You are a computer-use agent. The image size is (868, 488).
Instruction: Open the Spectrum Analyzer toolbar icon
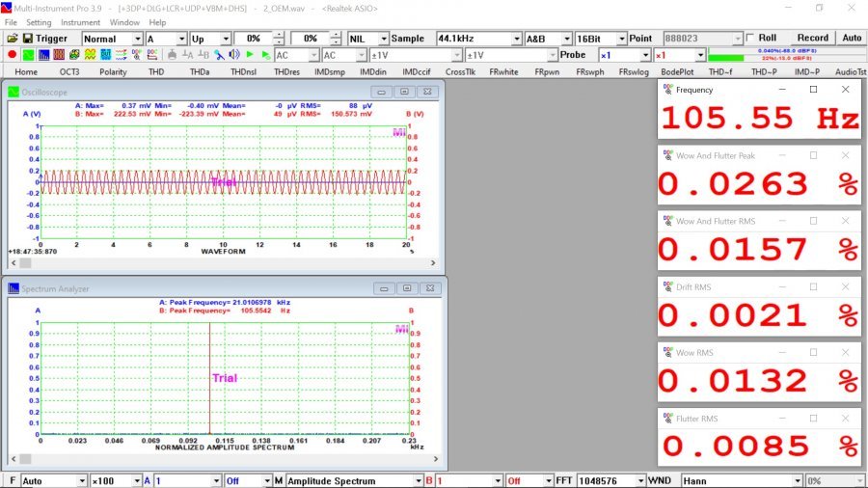click(x=43, y=55)
